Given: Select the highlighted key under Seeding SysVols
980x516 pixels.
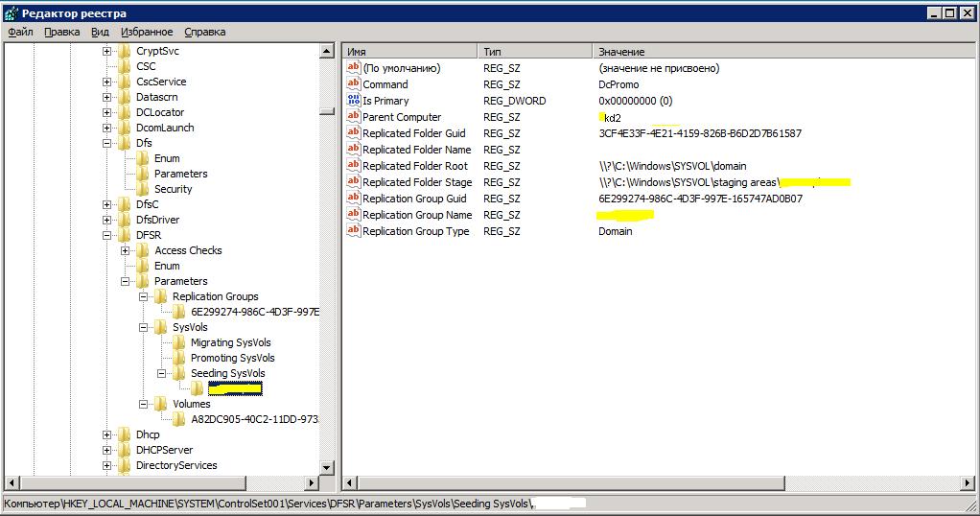Looking at the screenshot, I should click(x=235, y=388).
